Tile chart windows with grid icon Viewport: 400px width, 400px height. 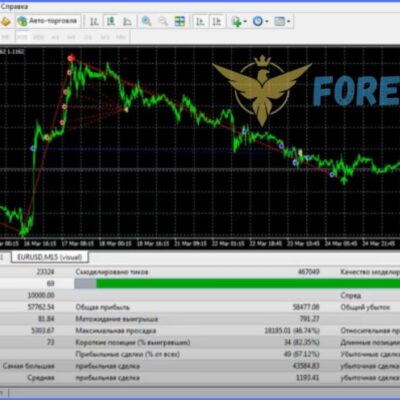[x=180, y=22]
